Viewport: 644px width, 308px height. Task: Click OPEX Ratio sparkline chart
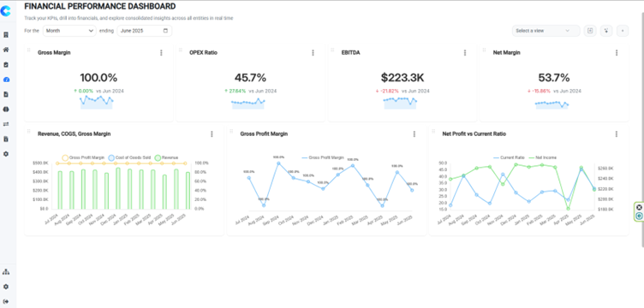[x=248, y=104]
